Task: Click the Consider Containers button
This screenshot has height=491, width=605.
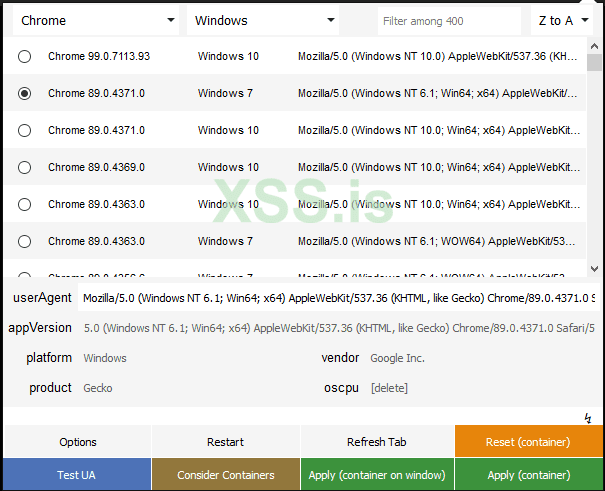Action: click(x=226, y=475)
